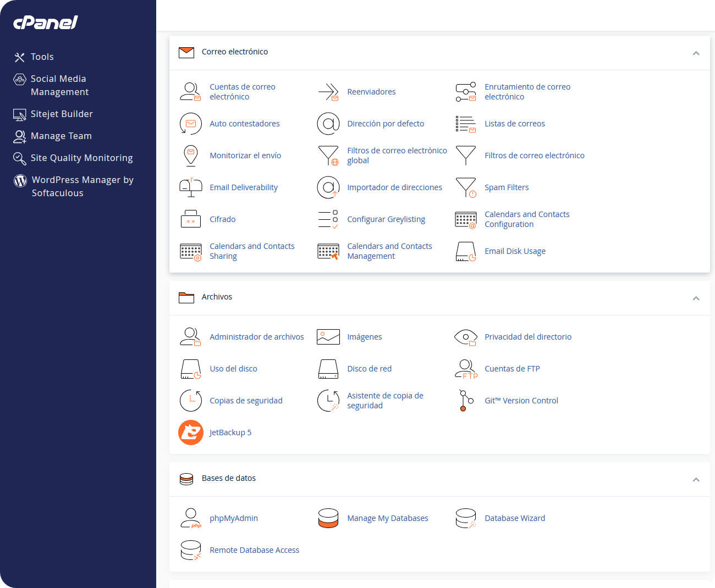Collapse the Archivos section

click(x=696, y=298)
